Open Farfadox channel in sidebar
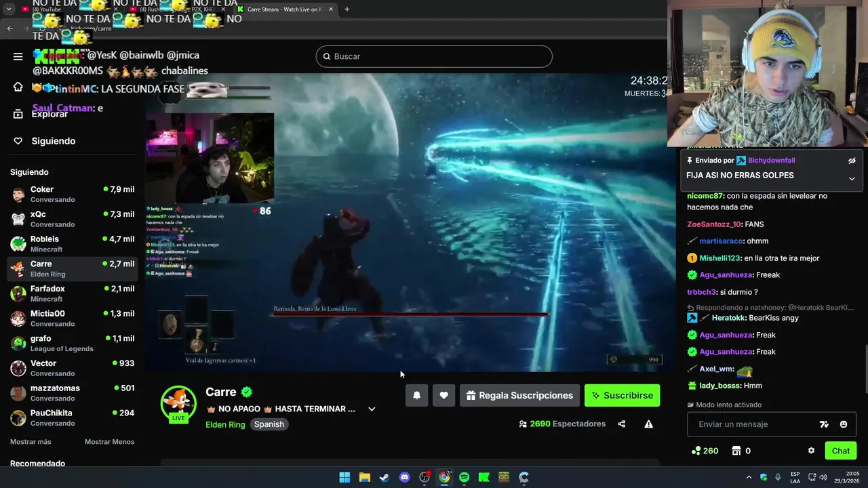The width and height of the screenshot is (868, 488). (x=72, y=293)
